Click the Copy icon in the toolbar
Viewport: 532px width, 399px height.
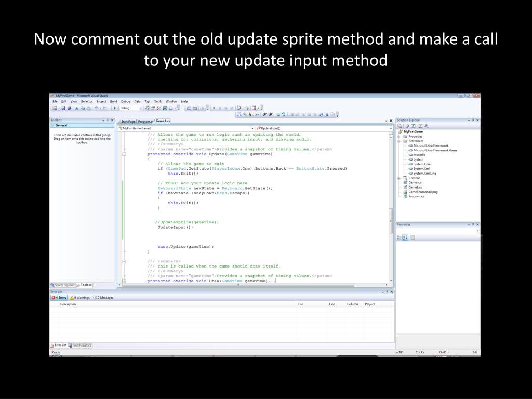pyautogui.click(x=83, y=108)
